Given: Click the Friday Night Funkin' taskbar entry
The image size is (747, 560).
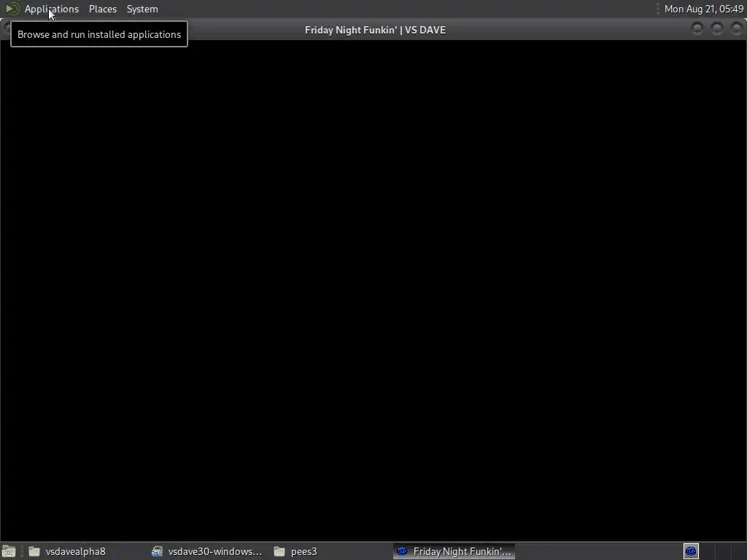Looking at the screenshot, I should (x=454, y=551).
